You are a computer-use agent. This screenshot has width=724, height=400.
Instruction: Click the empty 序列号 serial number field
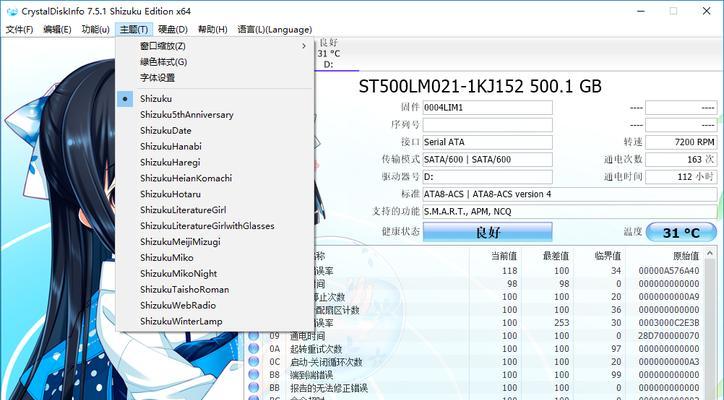pos(488,125)
